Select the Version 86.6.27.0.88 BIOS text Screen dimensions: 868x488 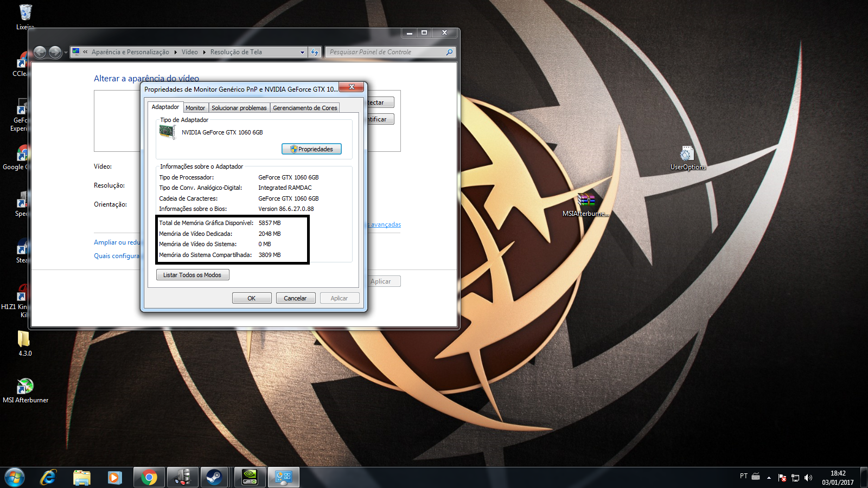[x=286, y=209]
